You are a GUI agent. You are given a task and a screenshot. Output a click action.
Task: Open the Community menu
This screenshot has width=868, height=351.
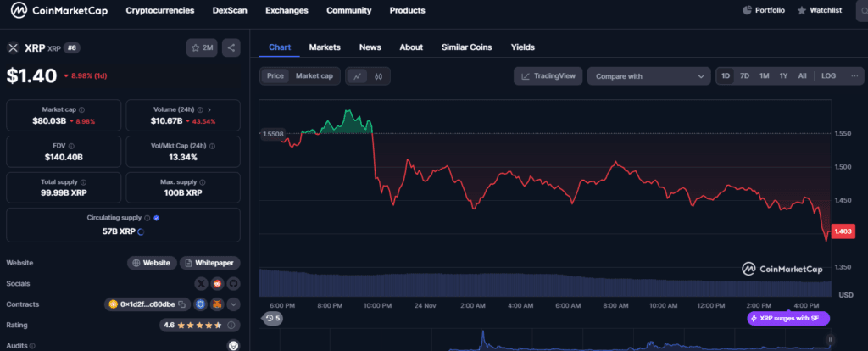348,10
